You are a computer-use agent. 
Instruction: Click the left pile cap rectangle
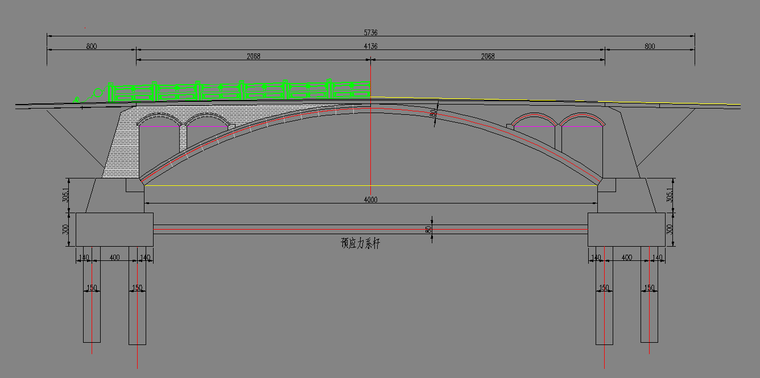point(114,229)
